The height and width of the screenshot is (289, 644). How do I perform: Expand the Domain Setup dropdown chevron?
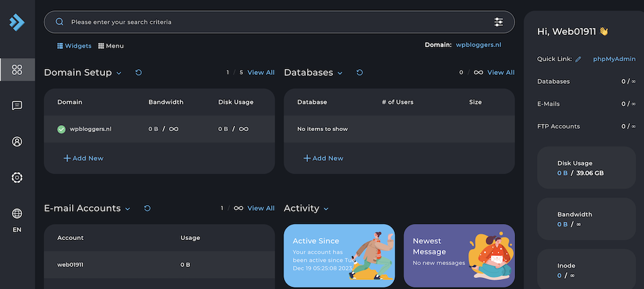(119, 74)
